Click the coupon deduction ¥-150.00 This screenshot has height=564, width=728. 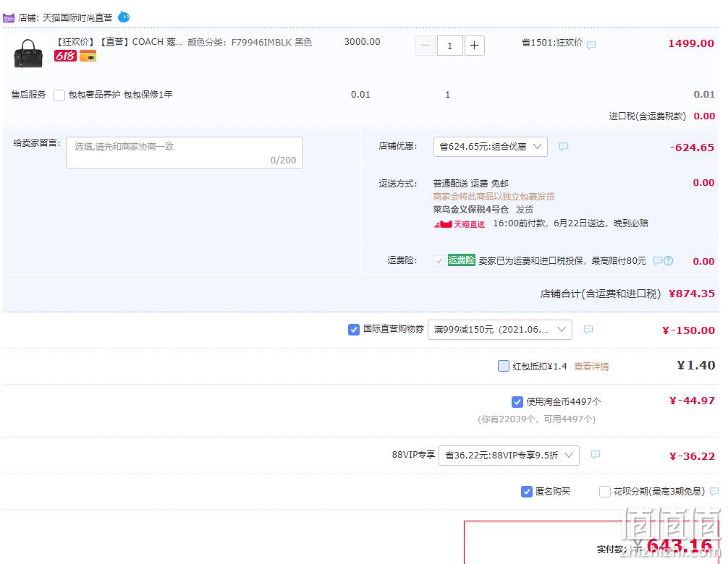click(688, 330)
